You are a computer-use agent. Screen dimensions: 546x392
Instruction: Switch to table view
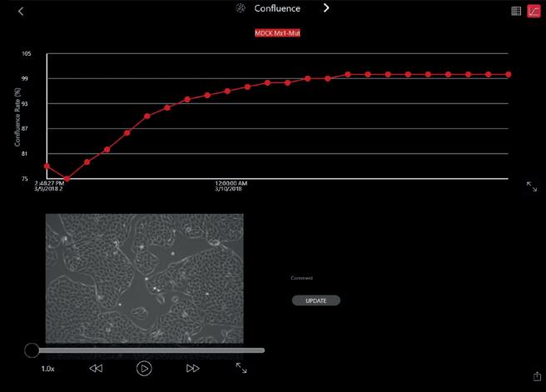pos(516,11)
